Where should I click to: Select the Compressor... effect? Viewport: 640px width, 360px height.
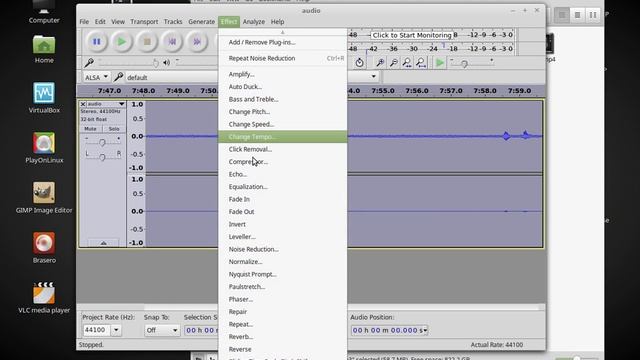283,162
